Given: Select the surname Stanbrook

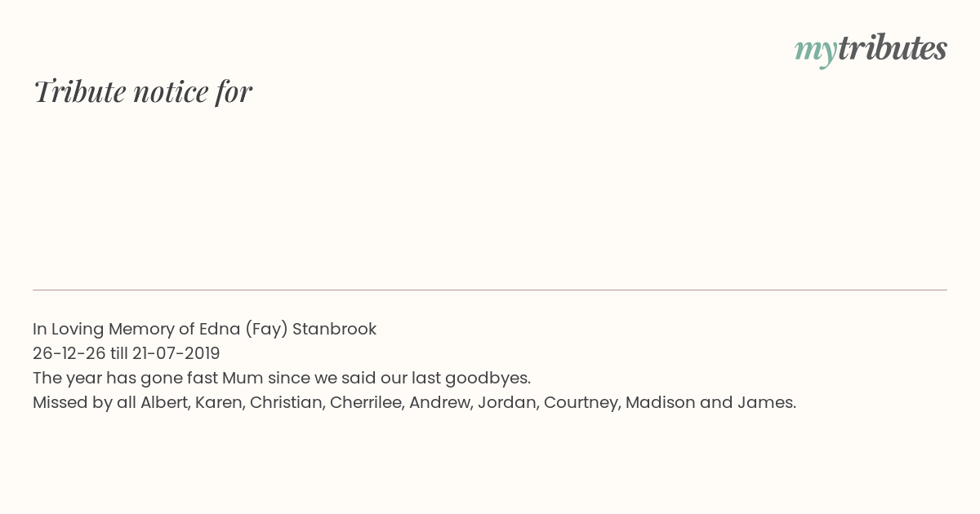Looking at the screenshot, I should point(334,329).
